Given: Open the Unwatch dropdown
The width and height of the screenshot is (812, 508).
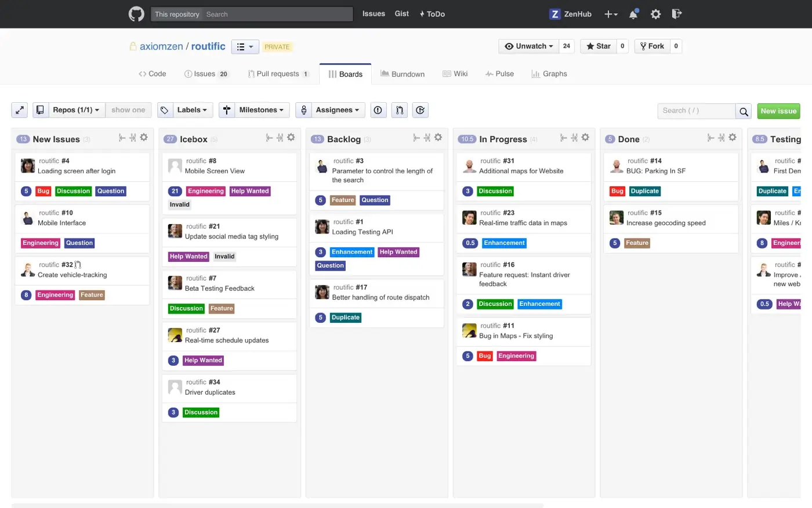Looking at the screenshot, I should pyautogui.click(x=529, y=46).
